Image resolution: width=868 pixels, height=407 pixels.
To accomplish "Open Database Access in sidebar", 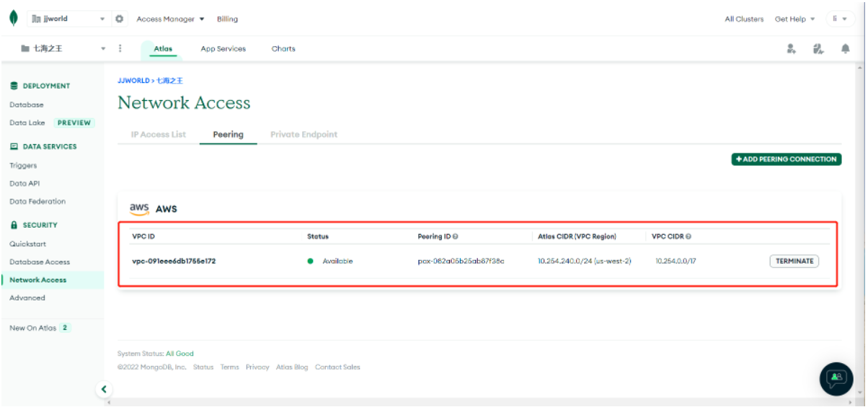I will [x=40, y=261].
